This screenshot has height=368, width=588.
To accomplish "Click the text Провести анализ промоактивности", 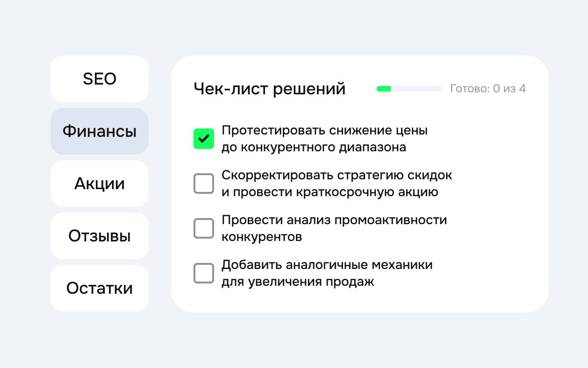I will click(x=334, y=220).
